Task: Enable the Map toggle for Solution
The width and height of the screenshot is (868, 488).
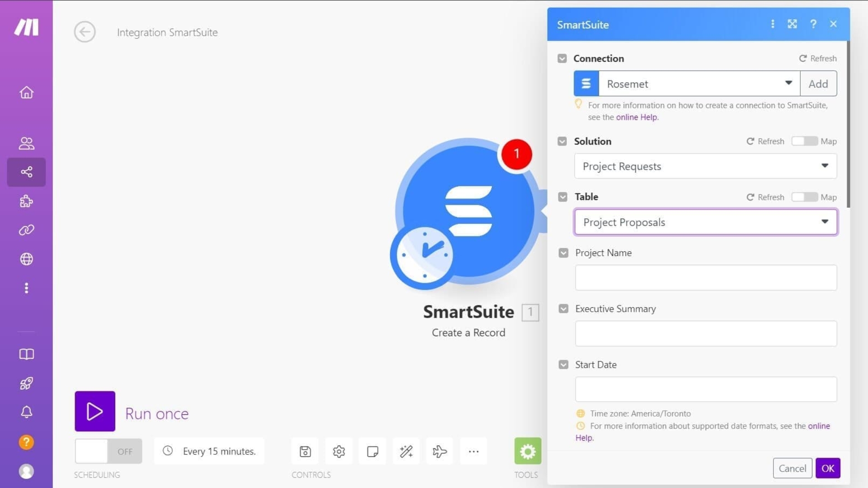Action: tap(804, 141)
